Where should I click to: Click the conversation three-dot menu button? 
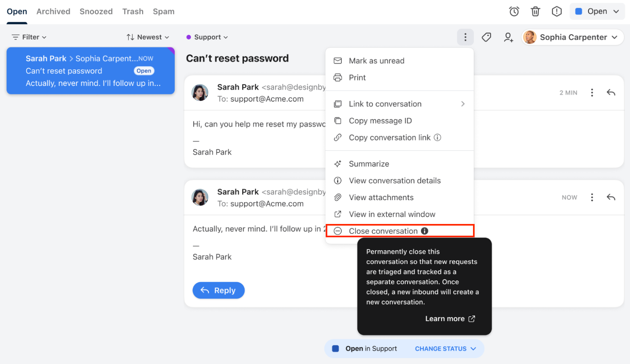coord(465,37)
